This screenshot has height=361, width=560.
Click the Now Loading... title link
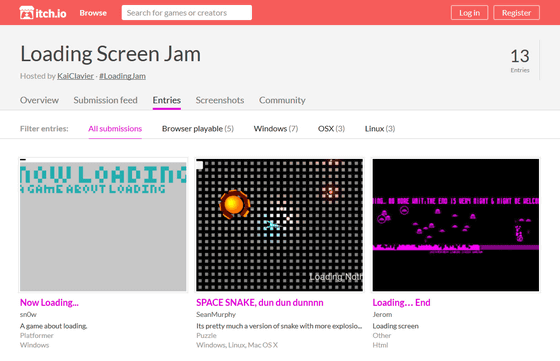[x=49, y=303]
